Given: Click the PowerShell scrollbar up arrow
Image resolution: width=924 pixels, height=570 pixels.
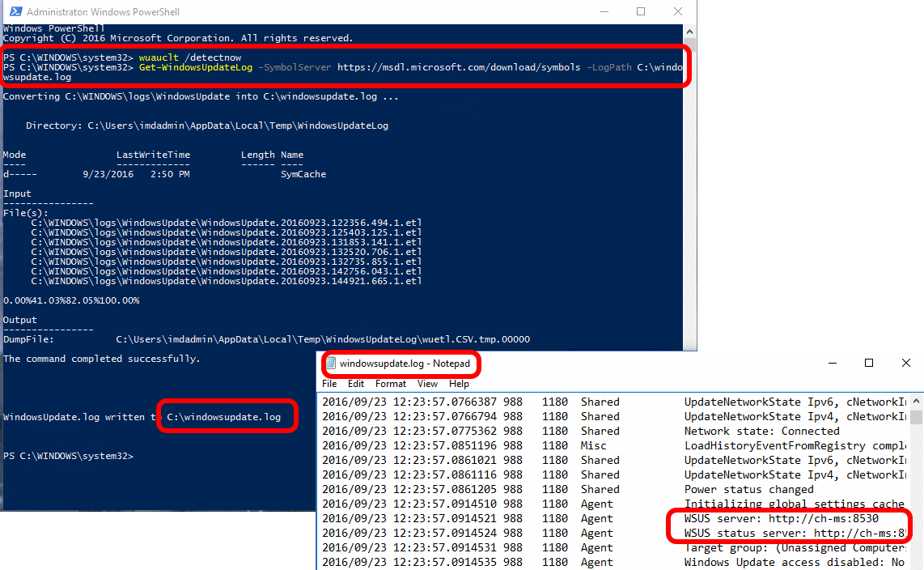Looking at the screenshot, I should point(689,31).
